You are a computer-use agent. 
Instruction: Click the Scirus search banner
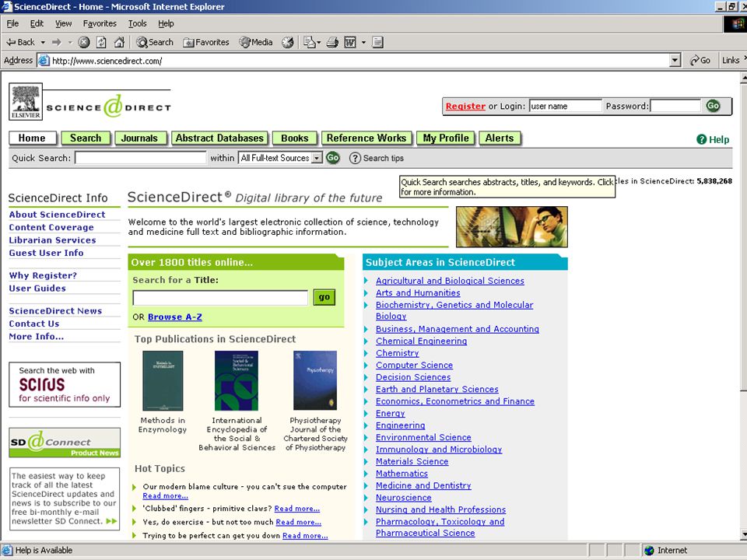click(65, 384)
